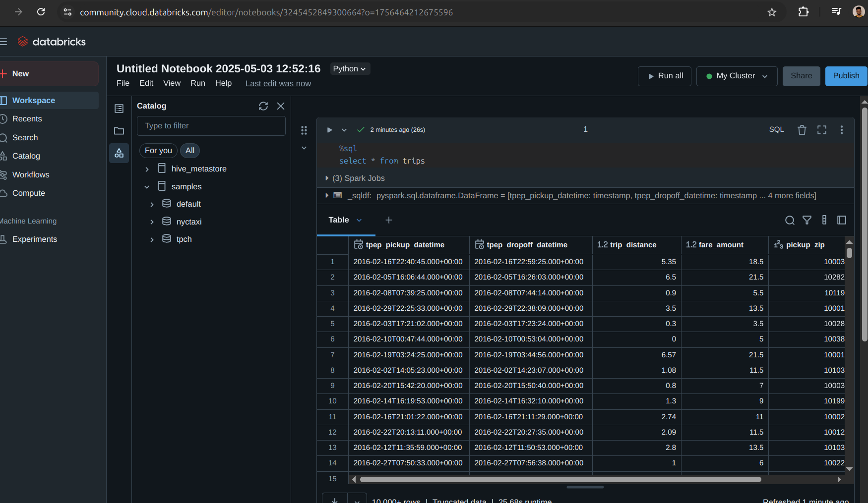This screenshot has height=503, width=868.
Task: Open the results table filter
Action: pyautogui.click(x=807, y=220)
